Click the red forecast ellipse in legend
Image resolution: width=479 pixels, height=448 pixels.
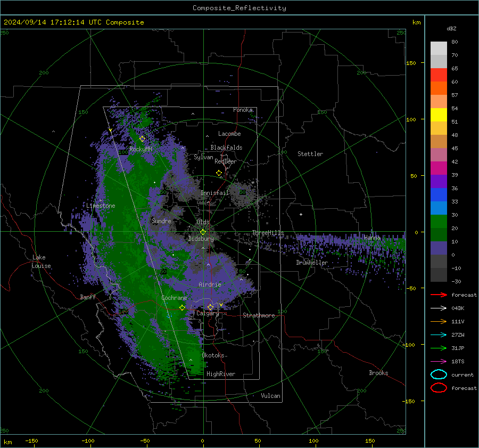click(x=439, y=388)
